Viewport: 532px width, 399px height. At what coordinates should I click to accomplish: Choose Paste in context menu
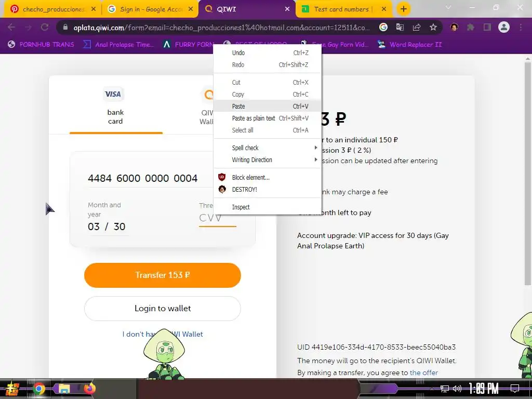(268, 106)
